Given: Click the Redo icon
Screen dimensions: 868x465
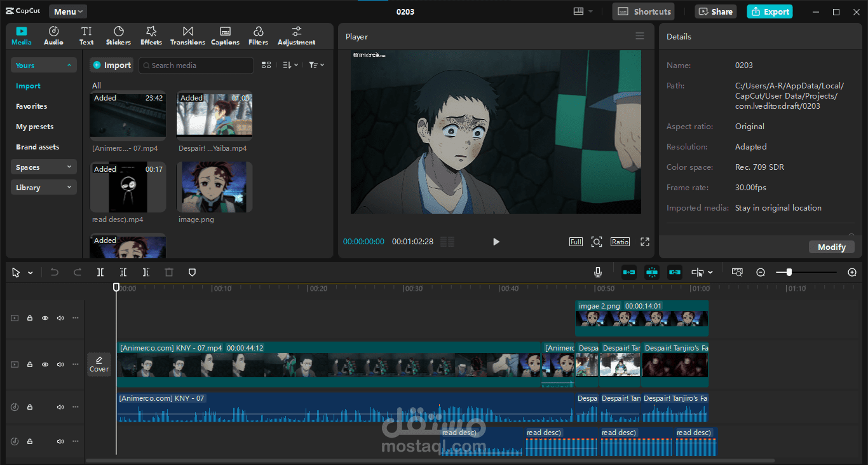Looking at the screenshot, I should pyautogui.click(x=78, y=272).
